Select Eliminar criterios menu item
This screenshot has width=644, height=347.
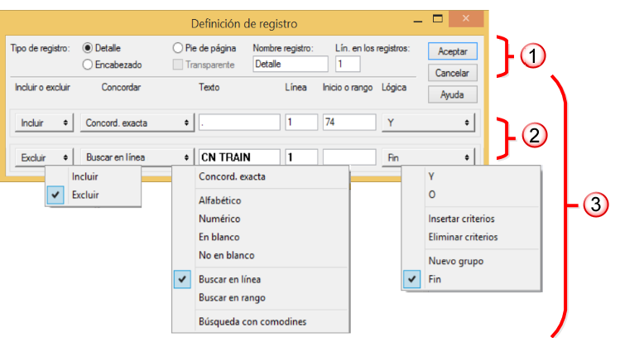point(463,237)
